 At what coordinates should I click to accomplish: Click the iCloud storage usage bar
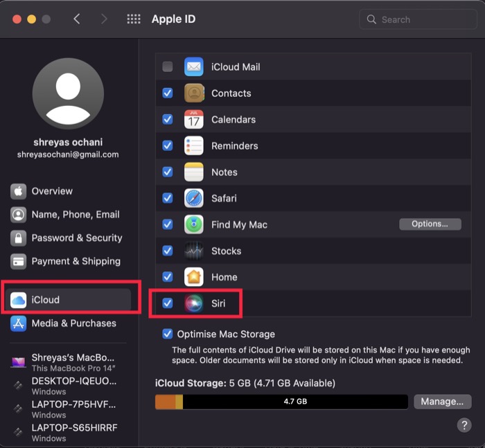coord(281,402)
